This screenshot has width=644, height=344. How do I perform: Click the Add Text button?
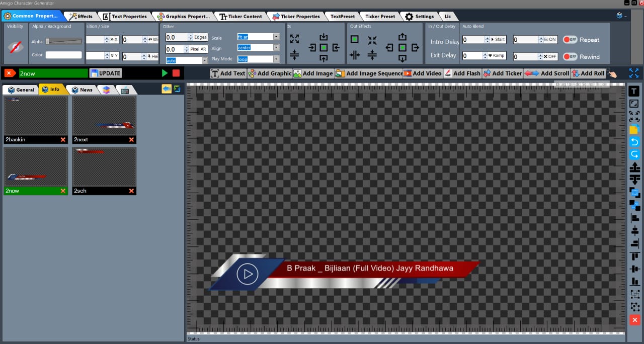[228, 73]
